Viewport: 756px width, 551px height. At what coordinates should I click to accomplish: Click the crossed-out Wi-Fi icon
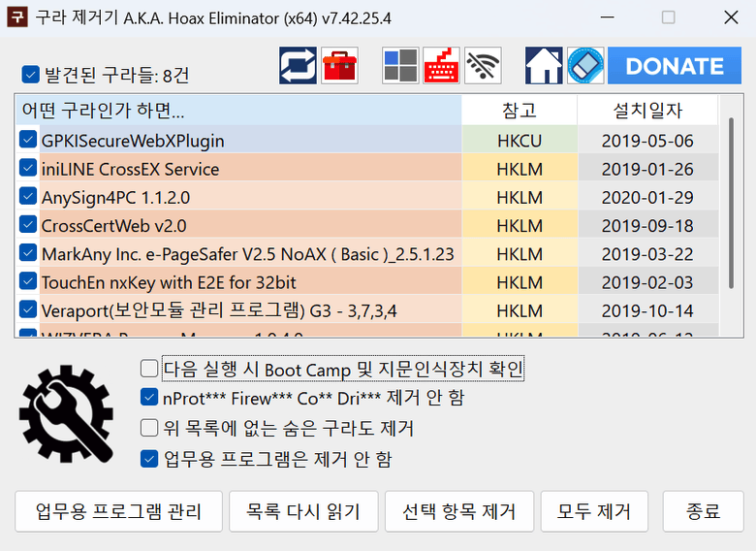click(483, 66)
